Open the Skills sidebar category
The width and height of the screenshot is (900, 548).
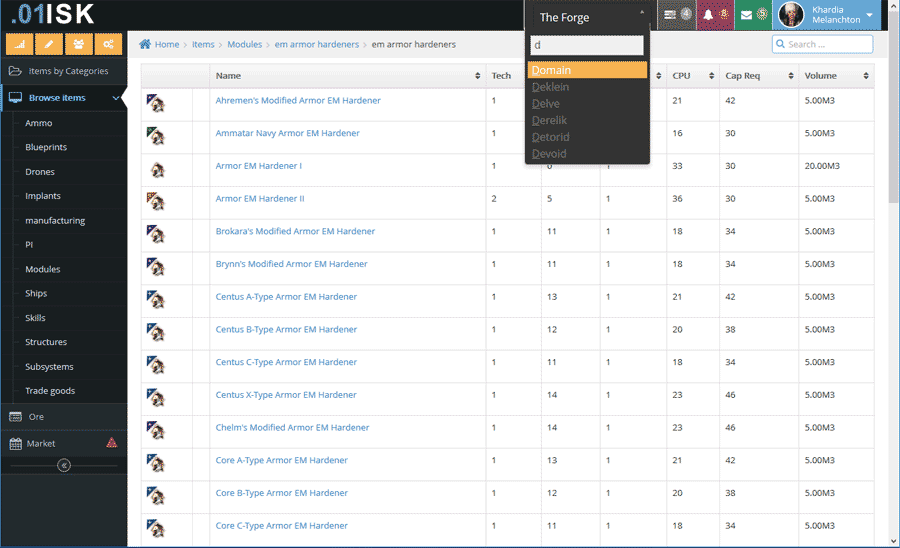(x=35, y=317)
